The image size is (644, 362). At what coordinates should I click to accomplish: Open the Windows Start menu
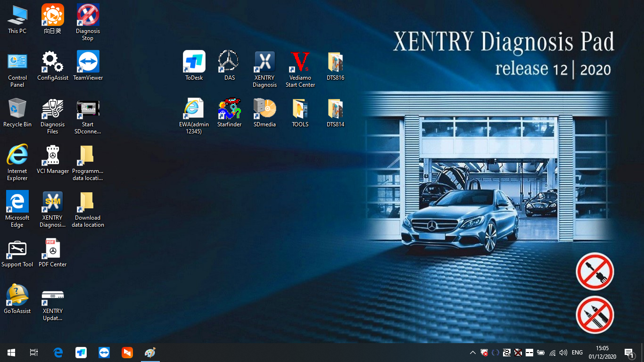11,353
